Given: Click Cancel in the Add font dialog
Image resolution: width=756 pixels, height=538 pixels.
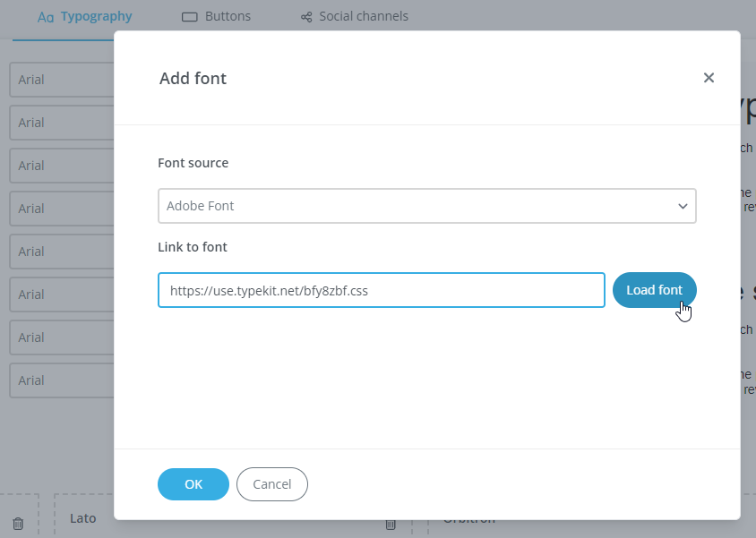Looking at the screenshot, I should click(x=272, y=484).
